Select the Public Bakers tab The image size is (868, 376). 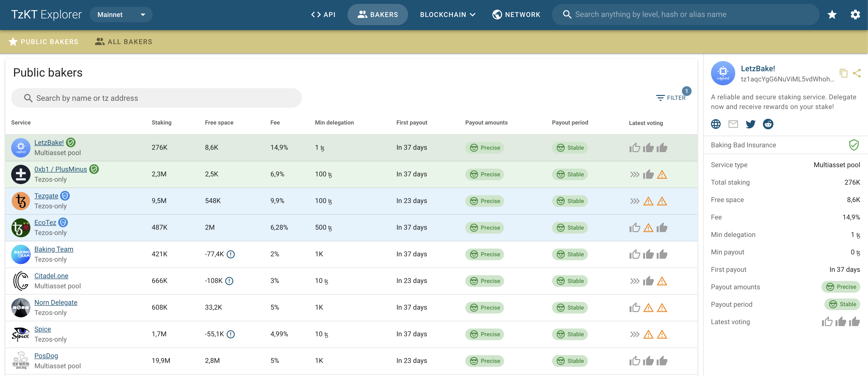[x=43, y=42]
